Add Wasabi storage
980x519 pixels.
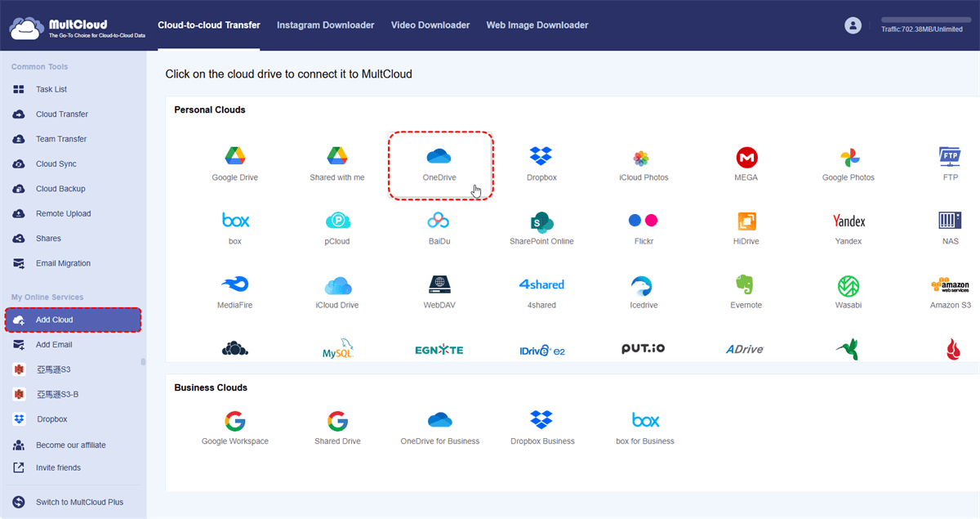[849, 291]
